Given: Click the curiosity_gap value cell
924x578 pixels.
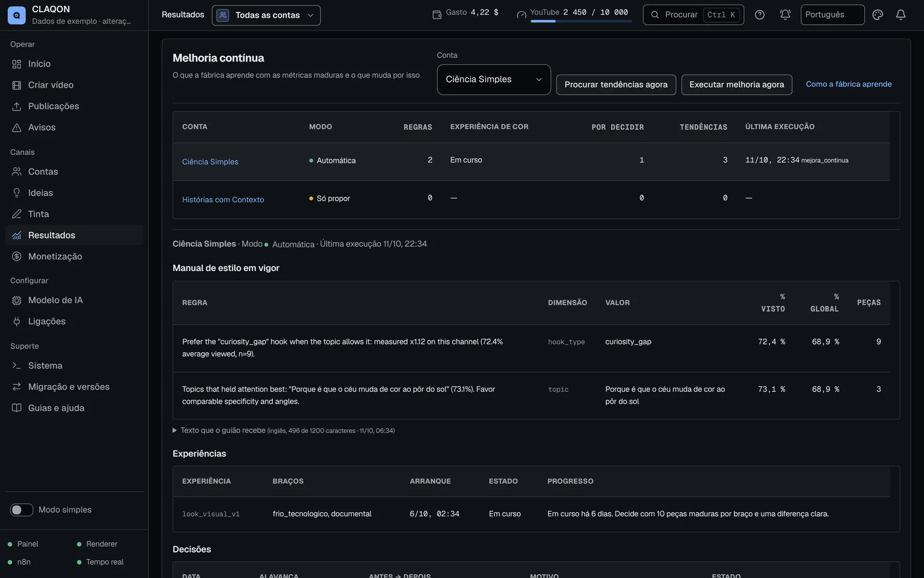Looking at the screenshot, I should [628, 342].
